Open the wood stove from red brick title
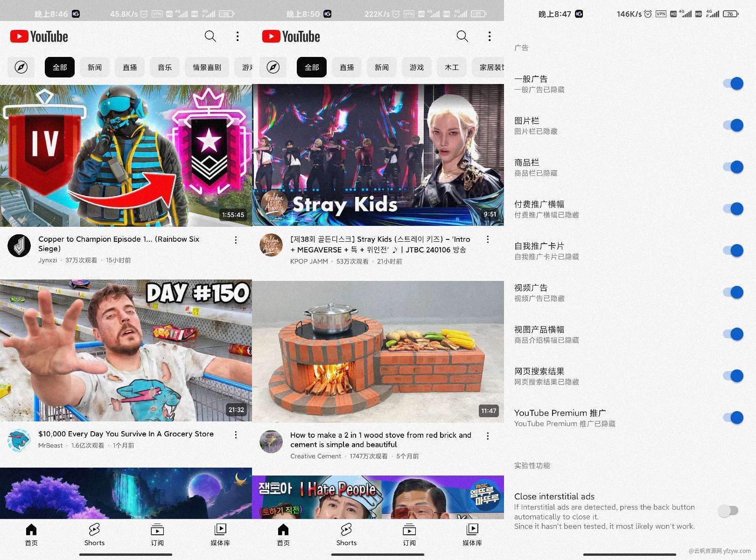756x560 pixels. (381, 440)
